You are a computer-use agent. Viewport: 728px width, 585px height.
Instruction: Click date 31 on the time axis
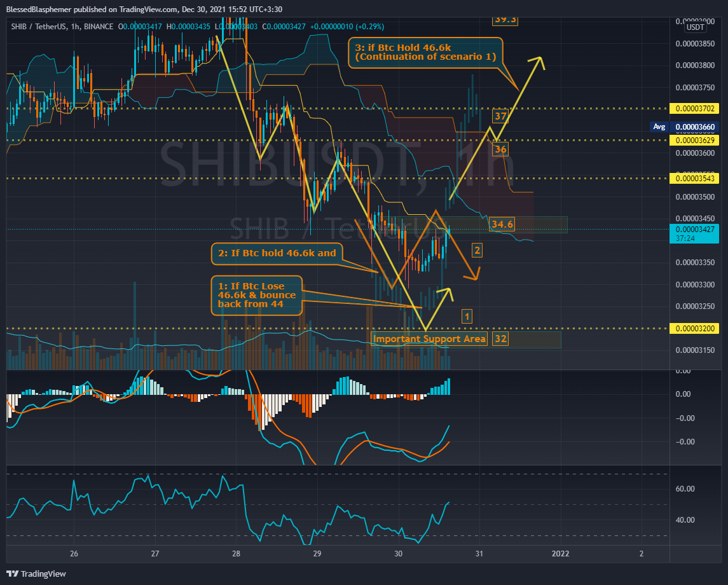point(479,553)
